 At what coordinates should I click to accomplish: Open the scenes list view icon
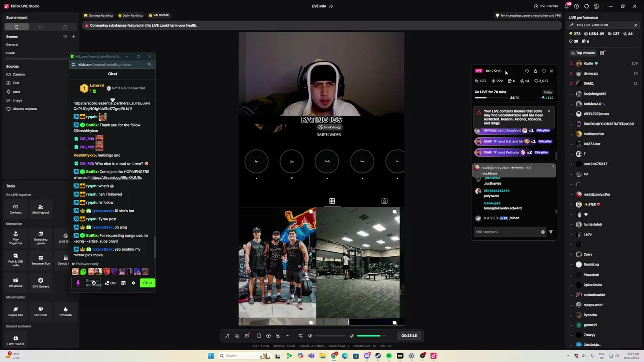pyautogui.click(x=65, y=37)
